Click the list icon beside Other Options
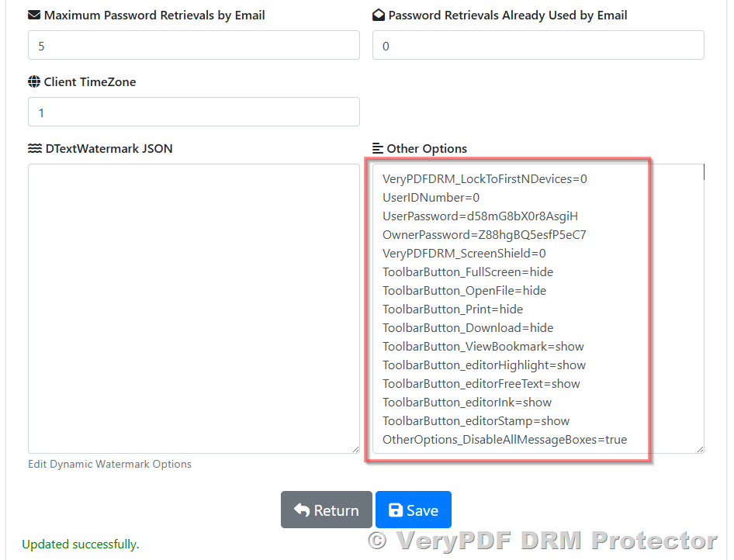Image resolution: width=734 pixels, height=560 pixels. [x=378, y=149]
